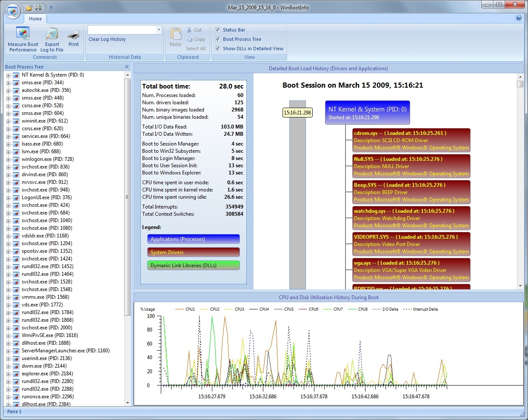Click the Boot Process Tree scroll up arrow
The image size is (528, 420).
pyautogui.click(x=128, y=75)
